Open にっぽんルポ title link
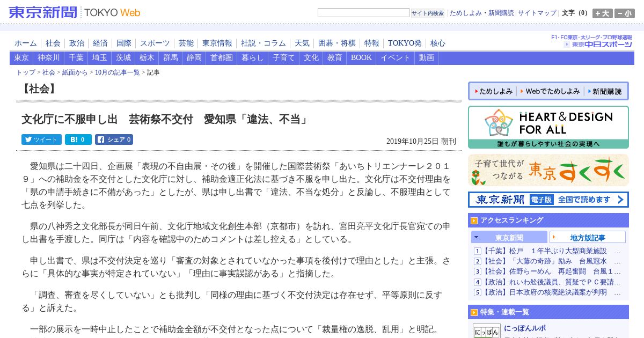Viewport: 644px width, 338px height. coord(525,328)
